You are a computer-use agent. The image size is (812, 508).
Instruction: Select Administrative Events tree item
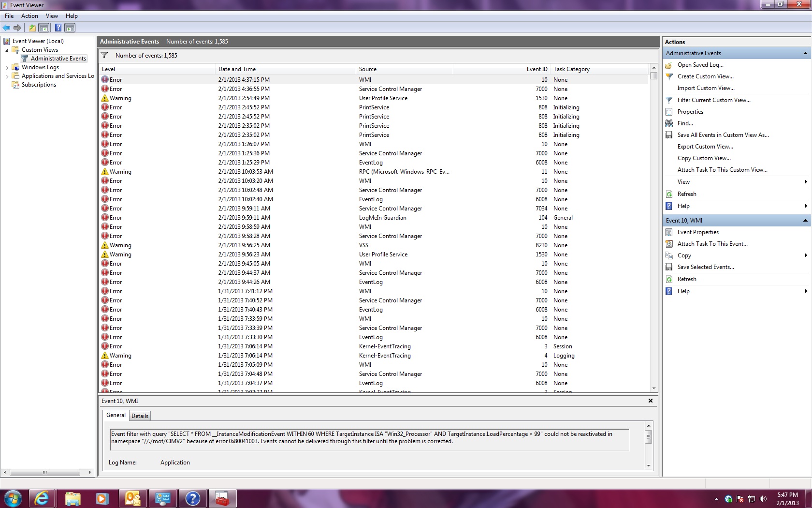pyautogui.click(x=58, y=59)
